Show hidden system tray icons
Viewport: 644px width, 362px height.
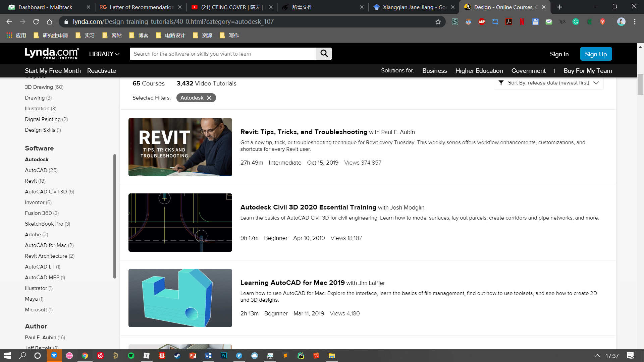click(597, 356)
